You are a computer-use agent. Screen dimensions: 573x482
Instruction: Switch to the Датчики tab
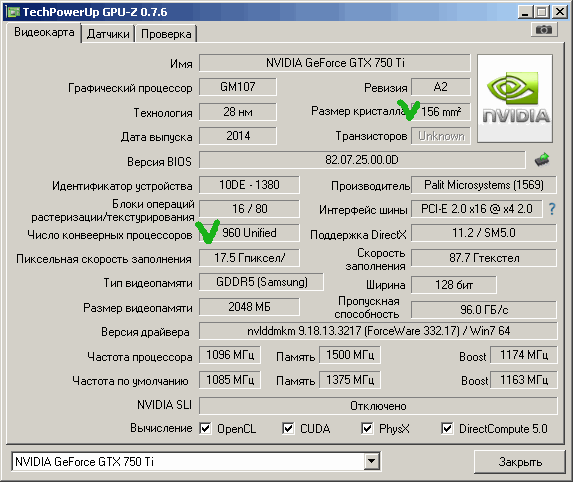click(108, 34)
